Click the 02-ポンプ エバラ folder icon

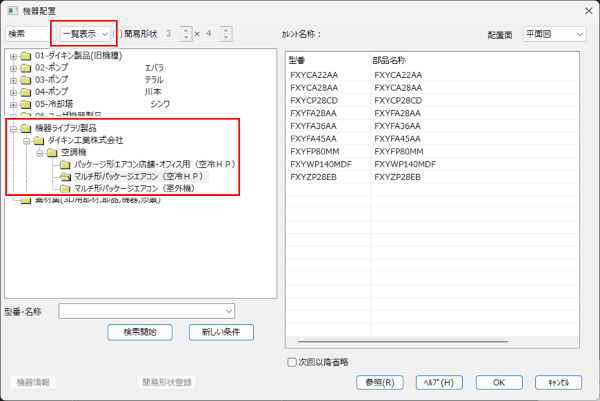(26, 65)
